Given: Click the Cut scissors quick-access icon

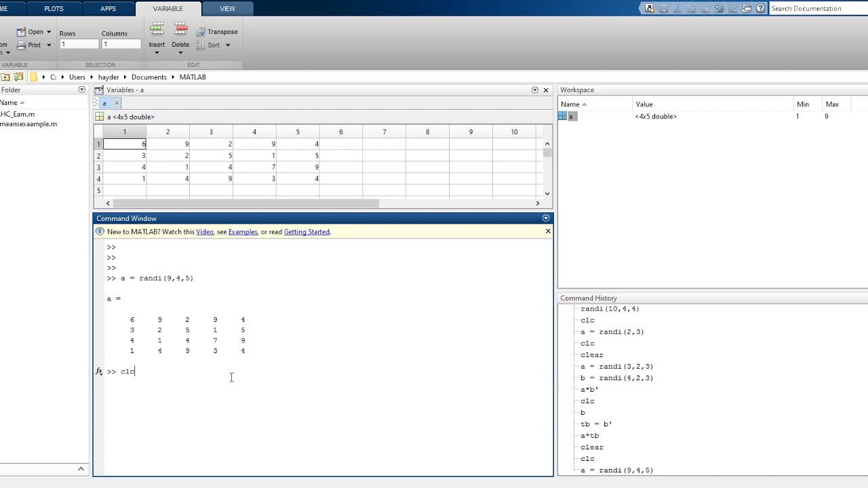Looking at the screenshot, I should click(x=677, y=8).
